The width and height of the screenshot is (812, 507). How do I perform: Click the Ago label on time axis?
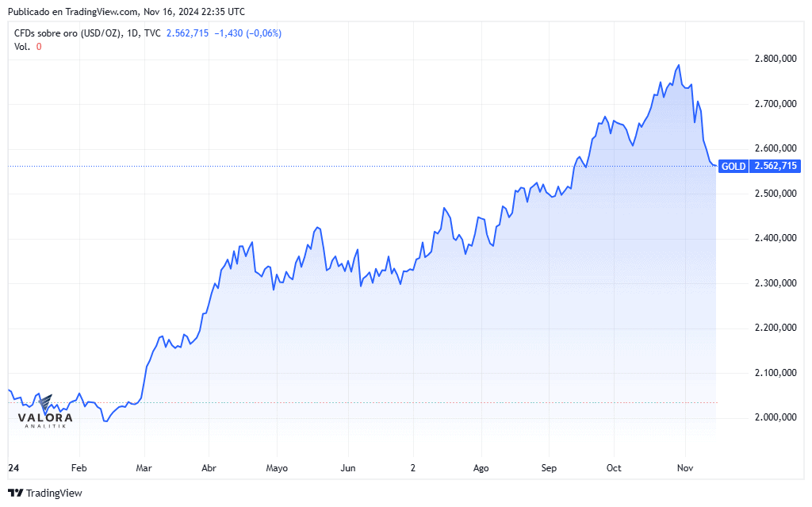click(x=481, y=468)
